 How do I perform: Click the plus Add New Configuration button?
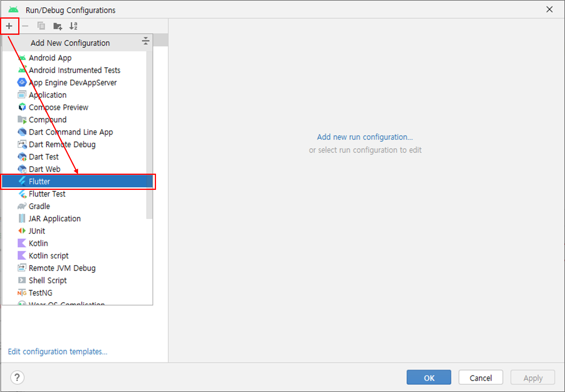[x=9, y=26]
